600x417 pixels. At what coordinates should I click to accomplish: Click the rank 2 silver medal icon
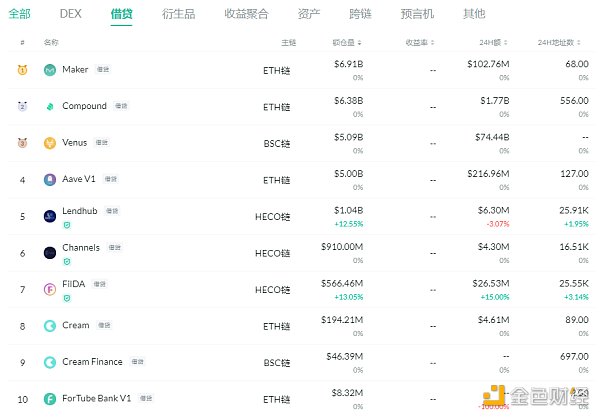click(x=23, y=106)
